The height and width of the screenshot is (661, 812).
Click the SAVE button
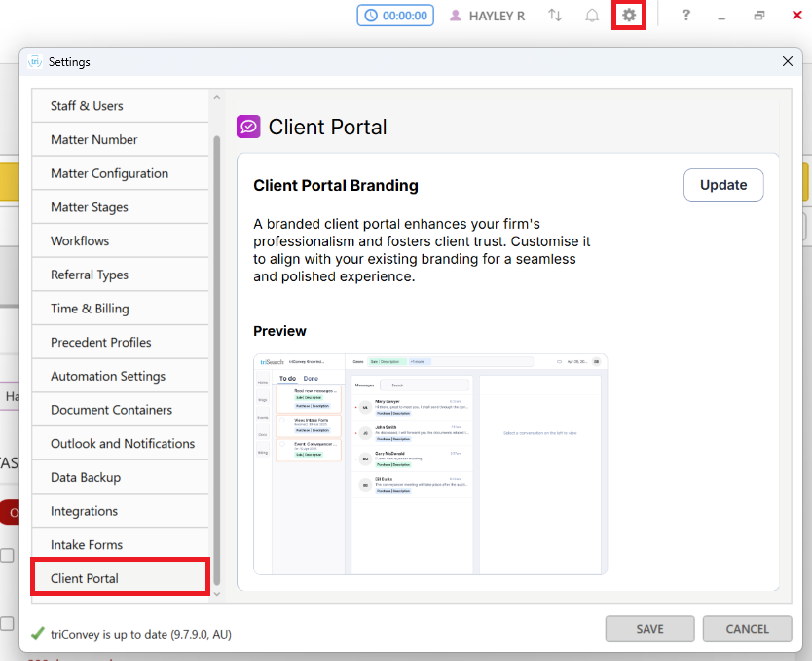[x=650, y=629]
